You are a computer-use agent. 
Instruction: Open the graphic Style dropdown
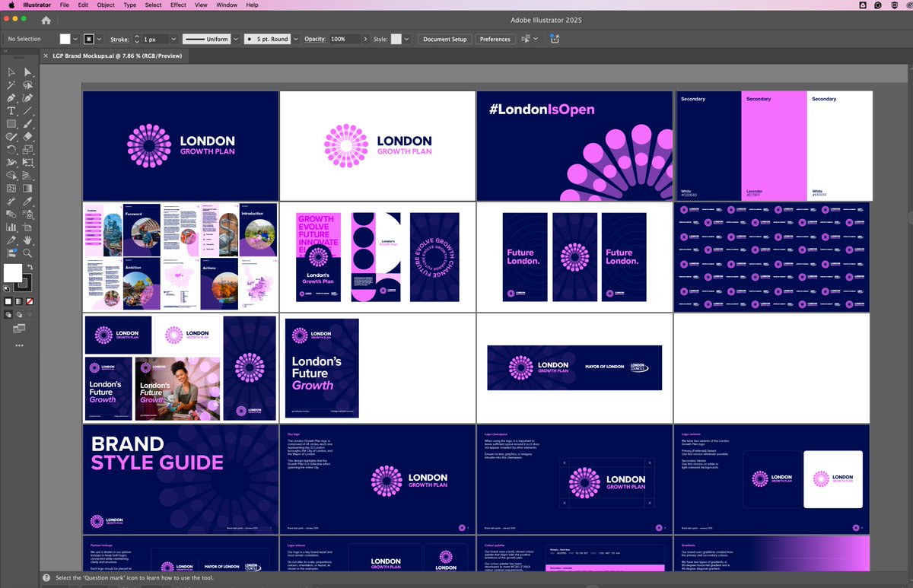406,39
